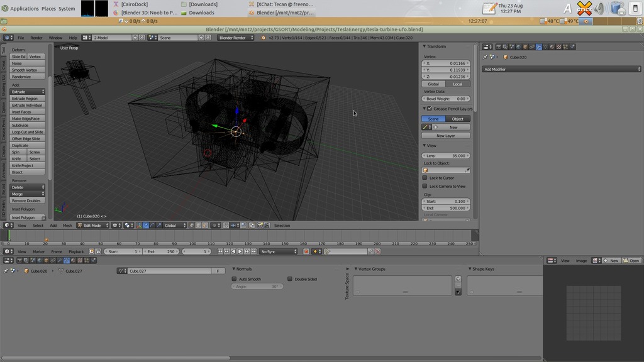Click the eyedropper in Lock to Object field
This screenshot has width=644, height=362.
[x=467, y=170]
